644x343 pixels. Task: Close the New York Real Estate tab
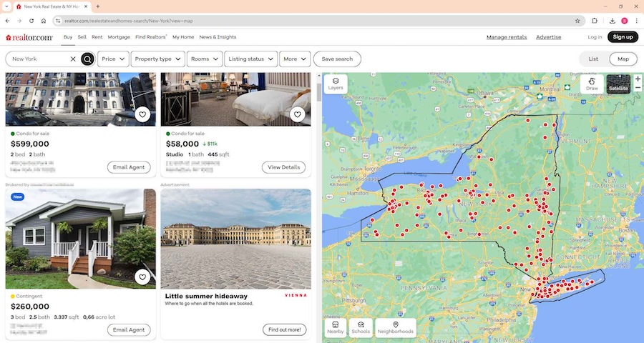click(x=86, y=6)
